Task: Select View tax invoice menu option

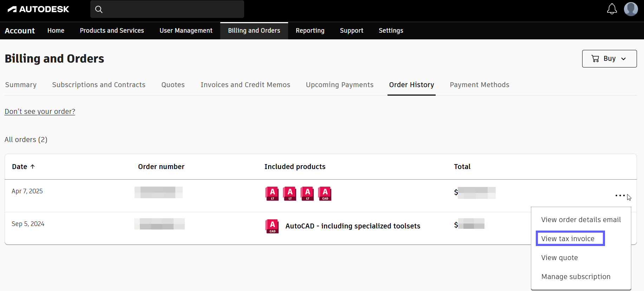Action: [568, 239]
